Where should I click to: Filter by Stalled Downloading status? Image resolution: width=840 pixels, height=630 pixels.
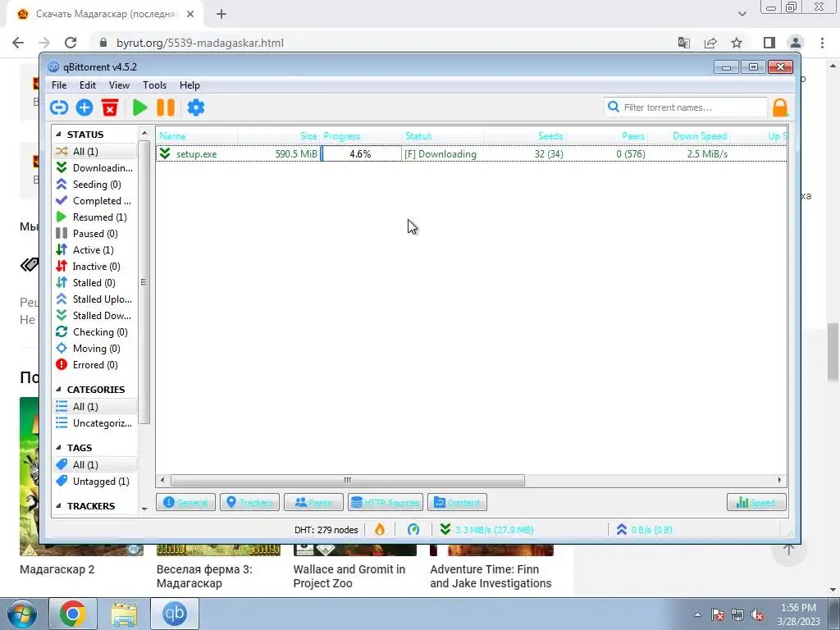[x=95, y=316]
